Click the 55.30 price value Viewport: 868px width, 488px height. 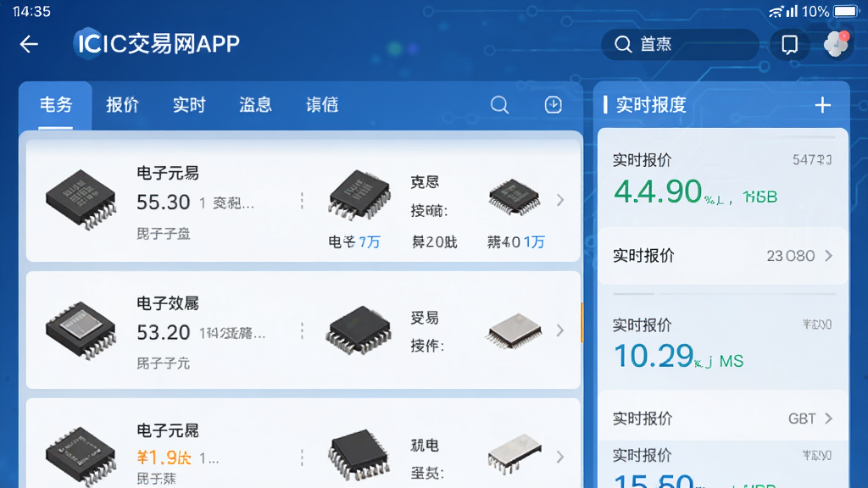point(164,202)
